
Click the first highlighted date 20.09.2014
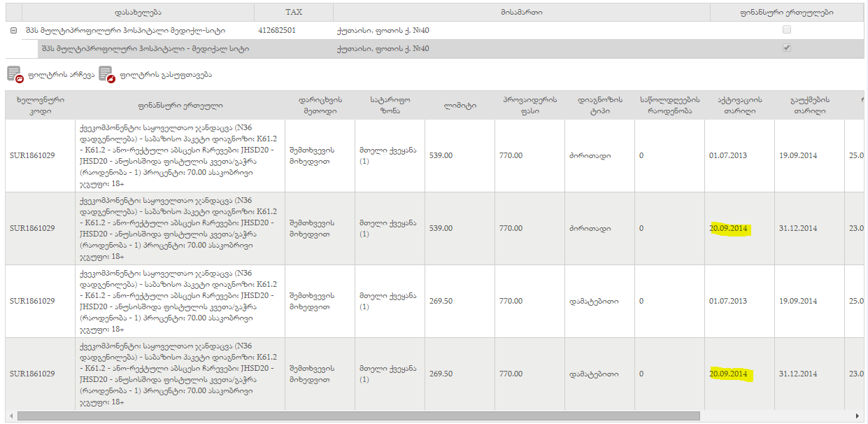coord(729,229)
